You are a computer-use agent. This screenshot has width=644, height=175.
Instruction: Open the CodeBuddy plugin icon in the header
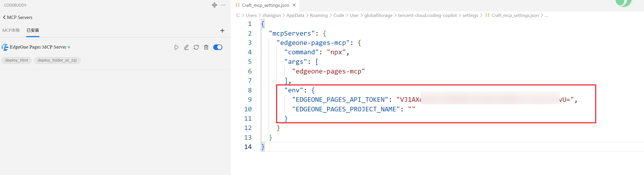coord(214,5)
